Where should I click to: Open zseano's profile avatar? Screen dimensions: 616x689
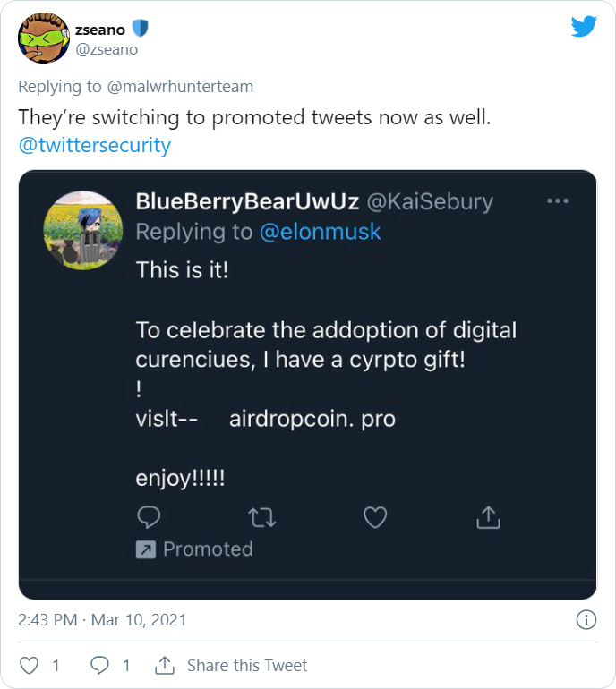pyautogui.click(x=44, y=38)
